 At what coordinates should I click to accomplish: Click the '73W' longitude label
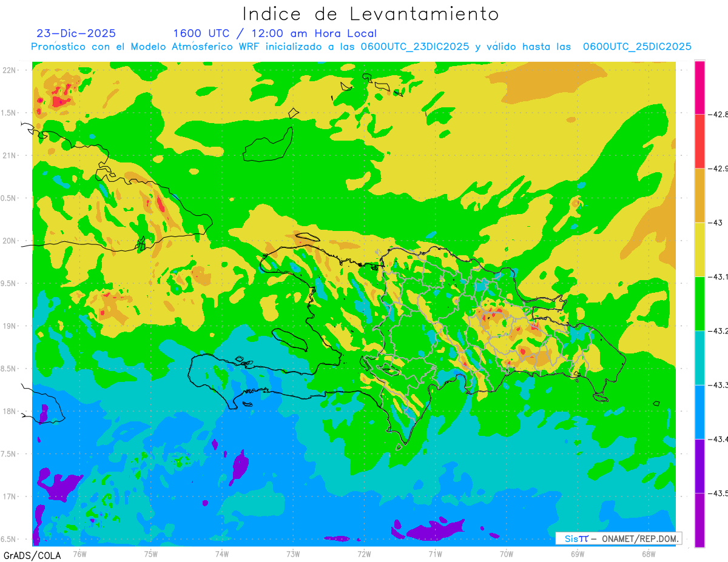point(293,554)
